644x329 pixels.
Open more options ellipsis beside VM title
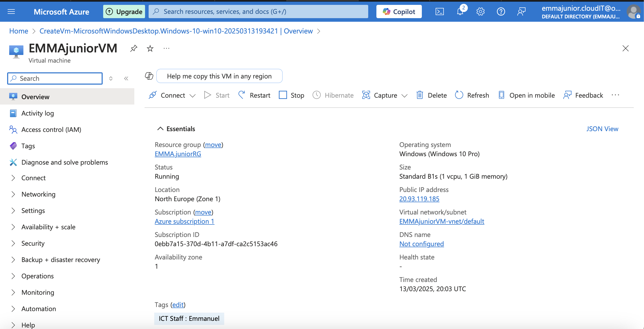166,48
